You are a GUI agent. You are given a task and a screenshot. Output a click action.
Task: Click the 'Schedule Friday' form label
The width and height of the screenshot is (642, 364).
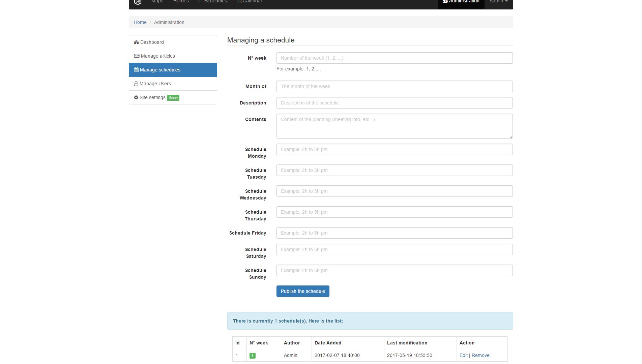click(248, 233)
